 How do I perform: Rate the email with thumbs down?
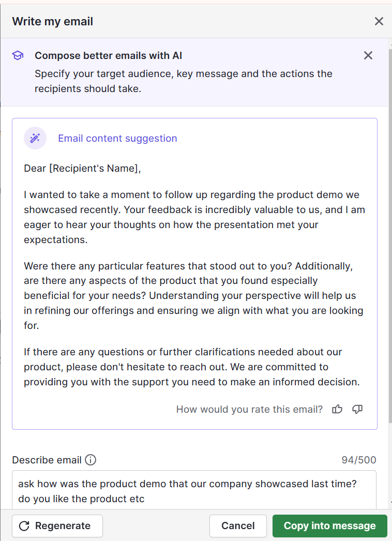click(x=357, y=409)
